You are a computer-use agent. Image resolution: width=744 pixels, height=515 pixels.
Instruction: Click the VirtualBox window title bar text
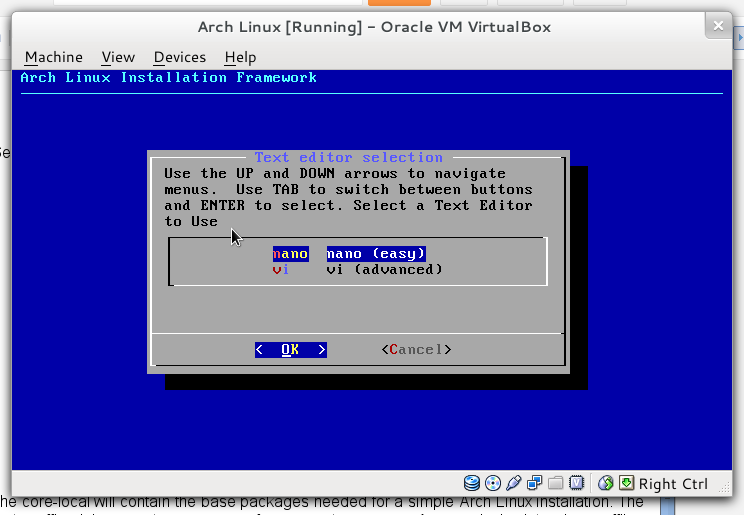click(x=374, y=27)
